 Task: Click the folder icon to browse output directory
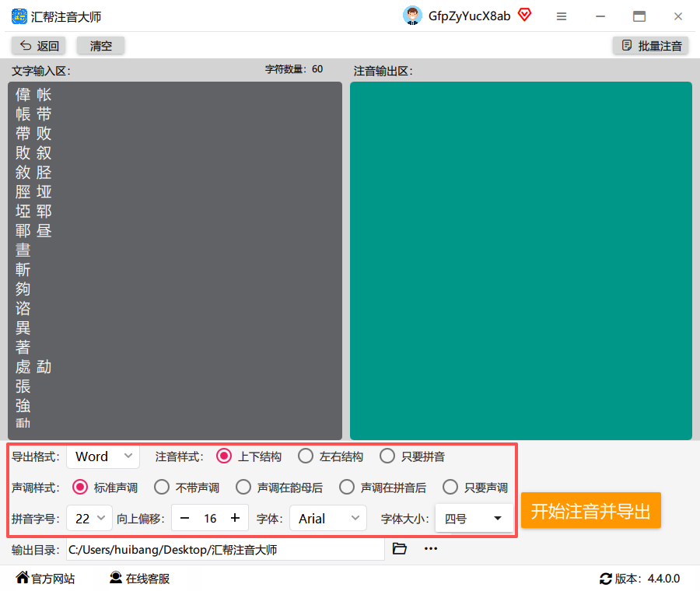click(400, 548)
